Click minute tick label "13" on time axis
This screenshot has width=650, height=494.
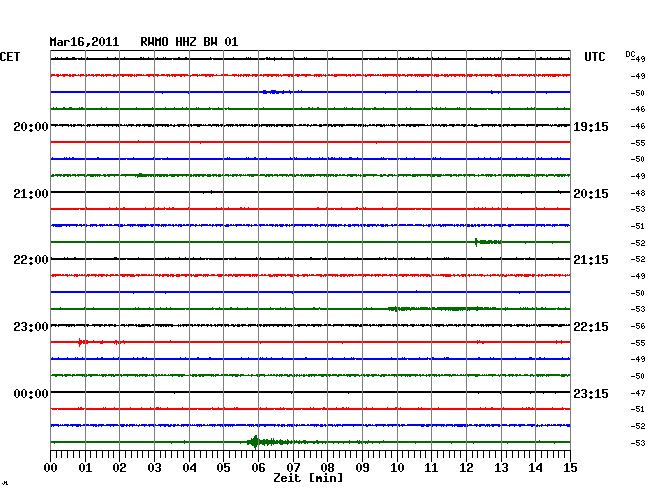coord(501,468)
